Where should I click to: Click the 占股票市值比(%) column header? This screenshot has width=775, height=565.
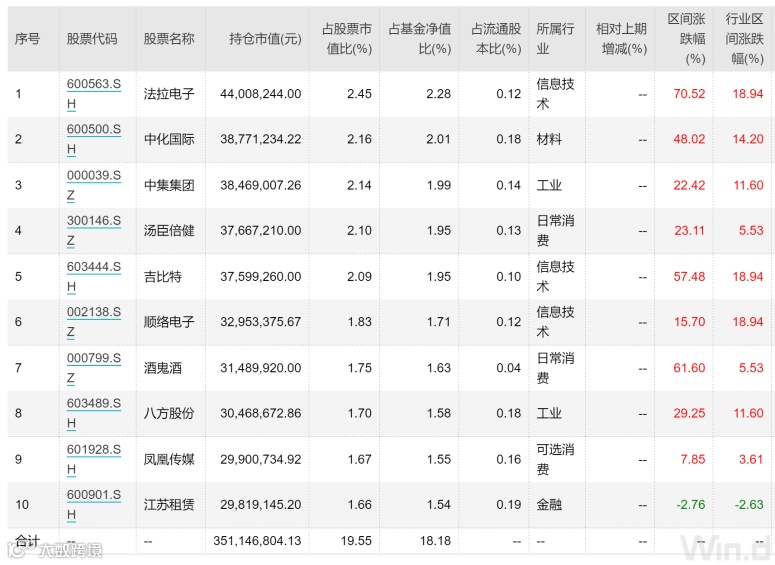347,39
